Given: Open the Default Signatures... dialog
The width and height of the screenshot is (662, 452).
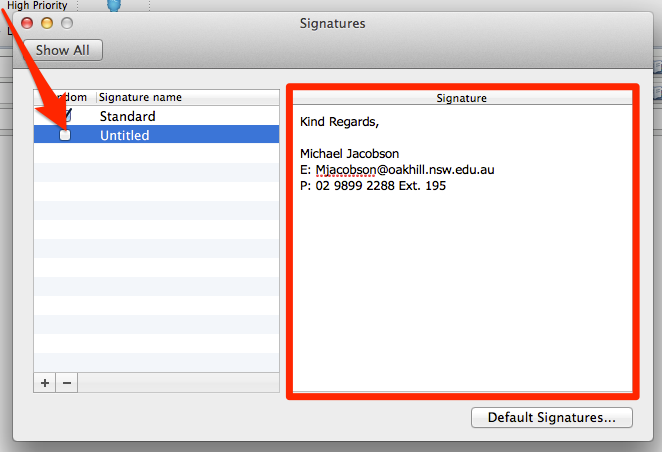Looking at the screenshot, I should click(551, 417).
